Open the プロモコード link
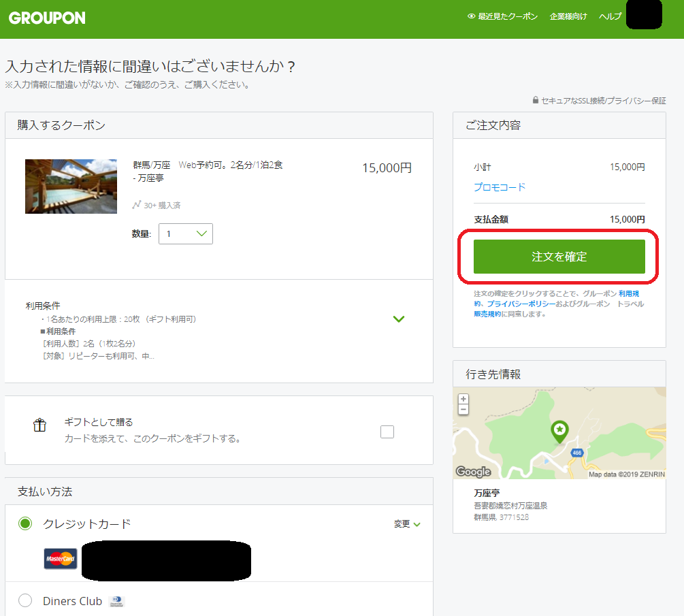The width and height of the screenshot is (684, 616). tap(500, 187)
